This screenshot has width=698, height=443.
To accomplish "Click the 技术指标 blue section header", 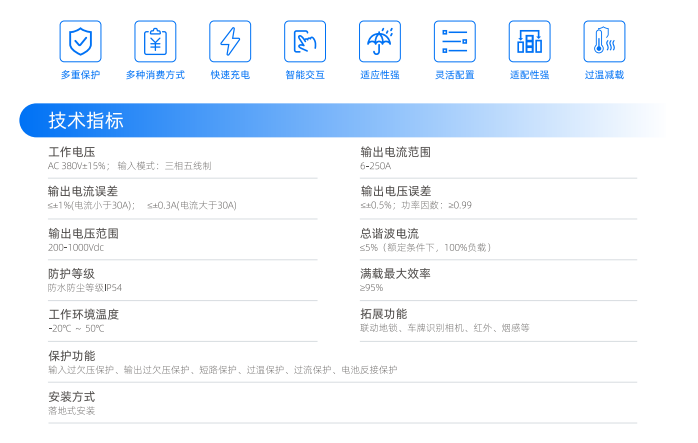I will [86, 121].
